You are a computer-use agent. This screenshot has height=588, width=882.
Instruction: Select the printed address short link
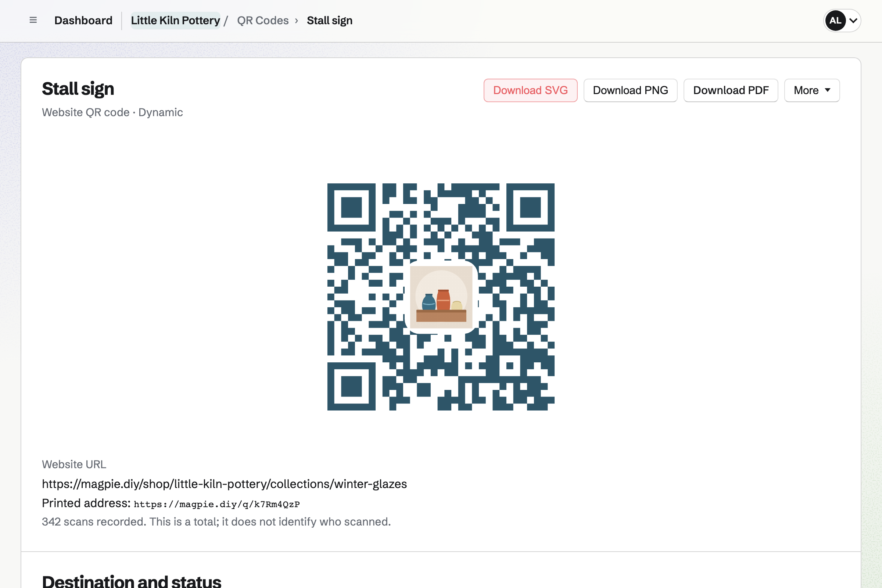217,504
